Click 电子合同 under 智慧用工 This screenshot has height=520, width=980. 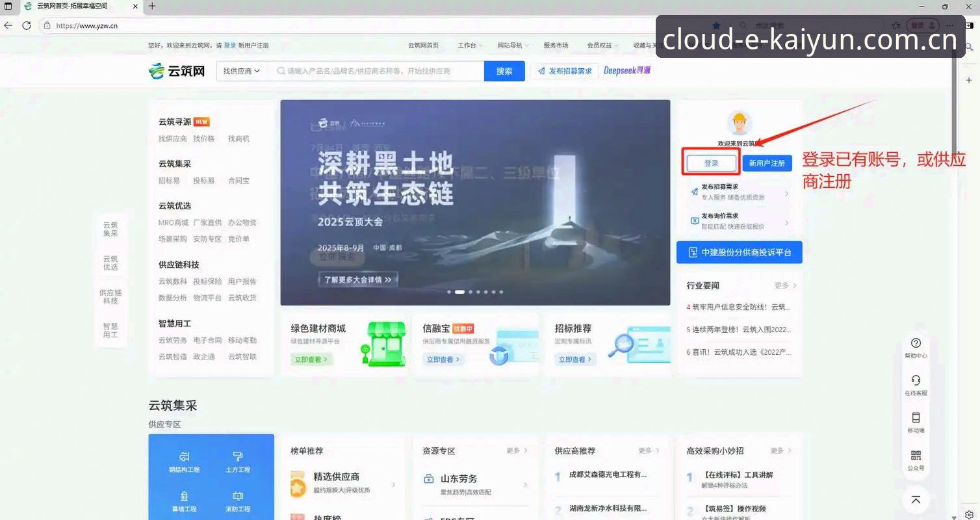(207, 340)
